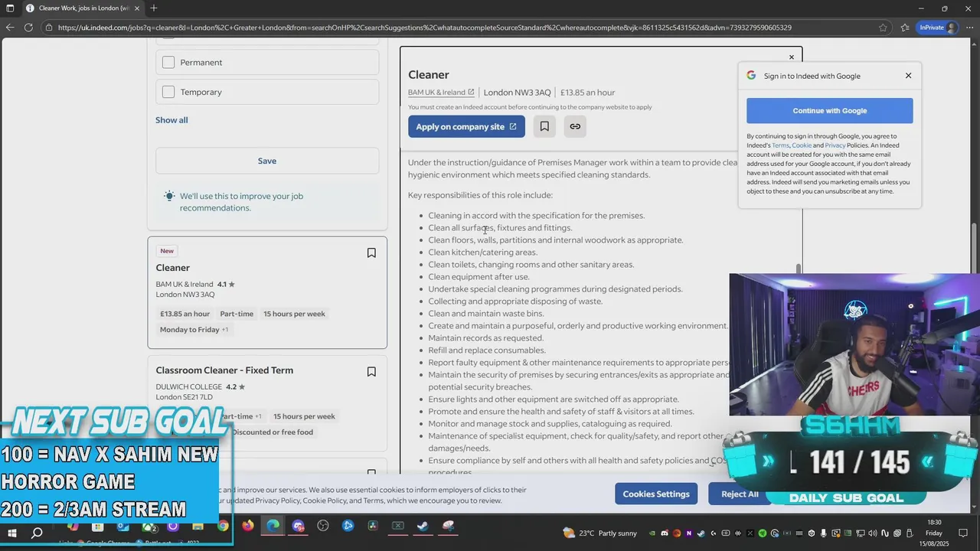Screen dimensions: 980x551
Task: Tick the Temporary job type checkbox
Action: pos(168,92)
